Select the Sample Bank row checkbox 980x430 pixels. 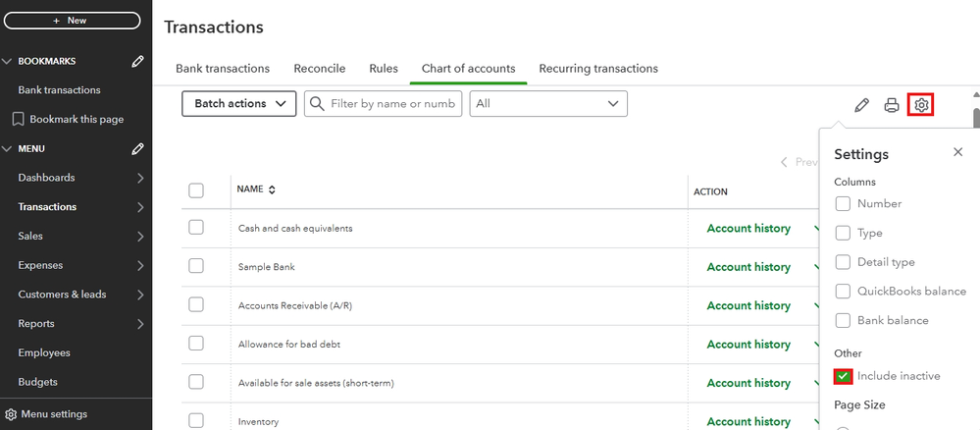tap(196, 266)
